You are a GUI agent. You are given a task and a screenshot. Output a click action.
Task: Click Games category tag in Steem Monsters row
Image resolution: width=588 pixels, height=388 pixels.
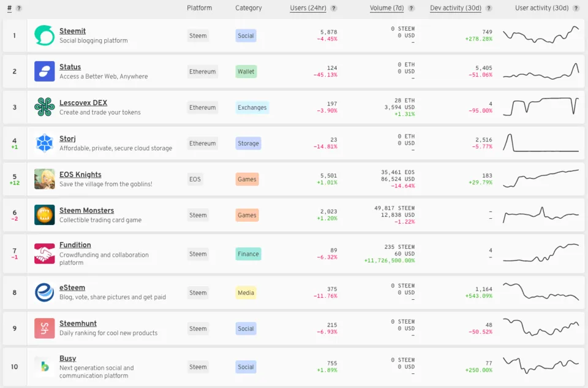[x=247, y=215]
